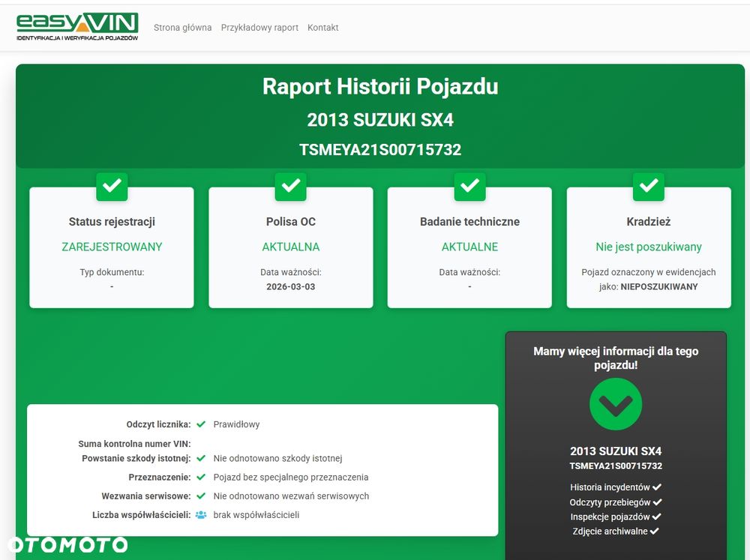This screenshot has width=750, height=560.
Task: Click checkmark icon above Badanie techniczne
Action: coord(469,187)
